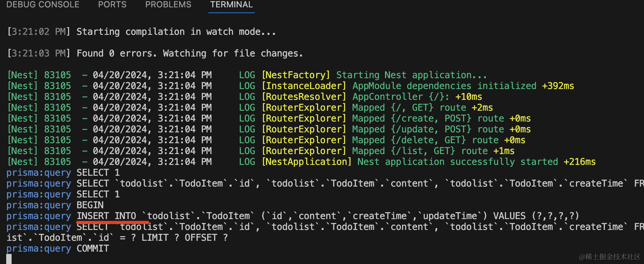Click the [InstanceLoader] AppModule log line
Viewport: 644px width, 264px height.
coord(406,86)
